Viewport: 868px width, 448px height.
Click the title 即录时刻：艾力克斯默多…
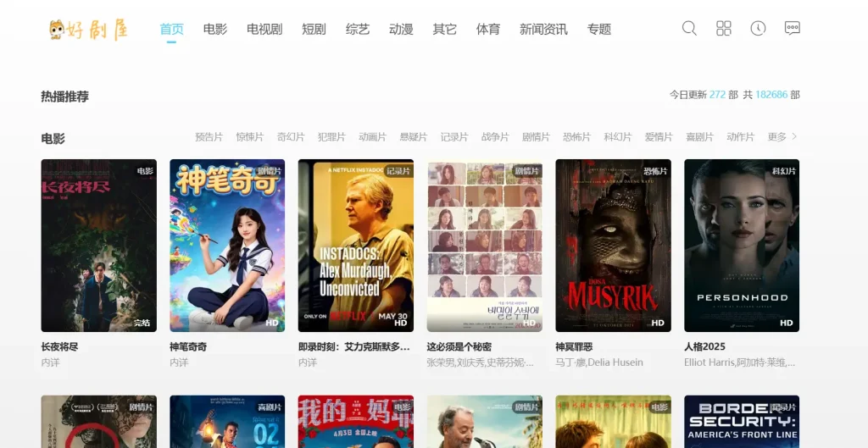[x=354, y=346]
